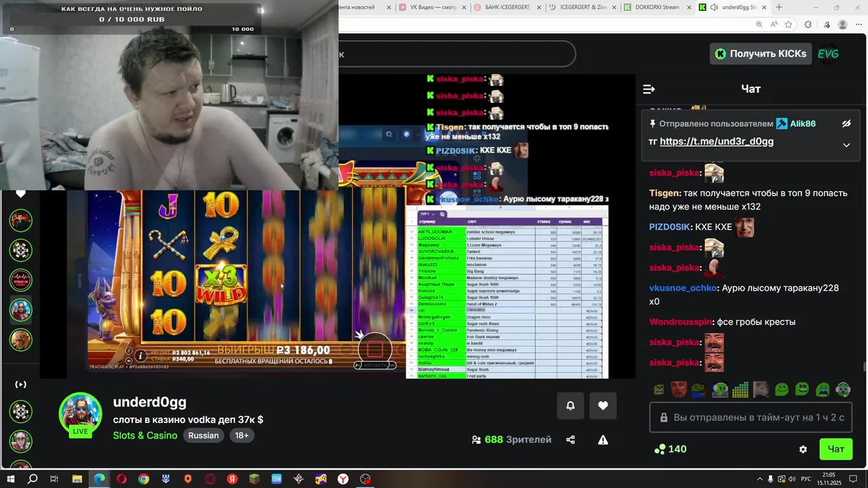Click the zoom magnifier in address bar

point(759,24)
